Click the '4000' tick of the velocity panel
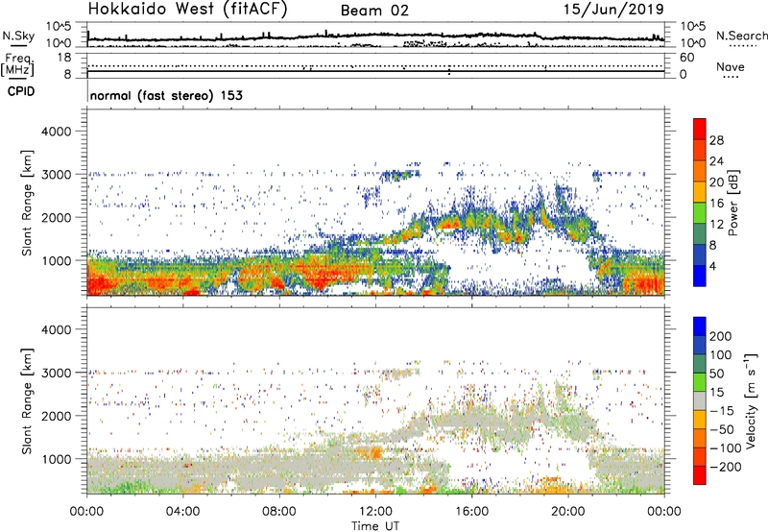 coord(57,329)
